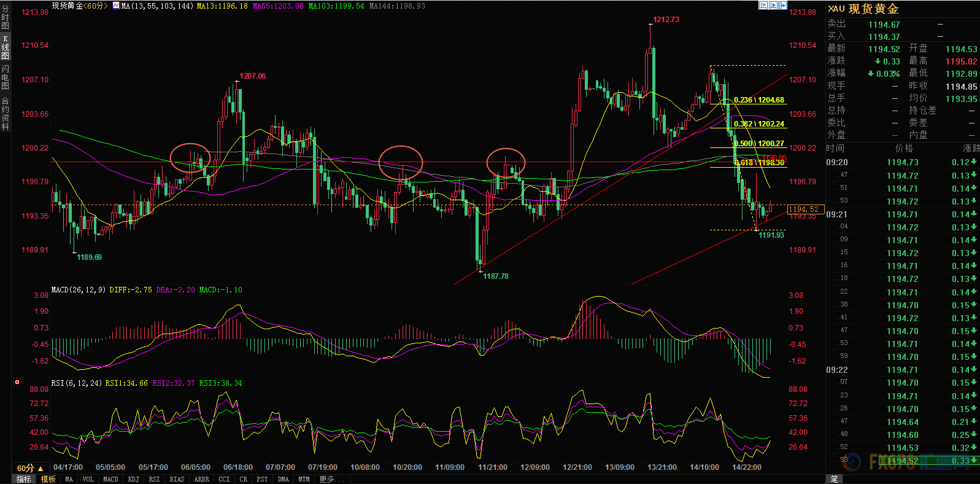Choose the MA indicator button
The image size is (980, 484).
pos(69,479)
